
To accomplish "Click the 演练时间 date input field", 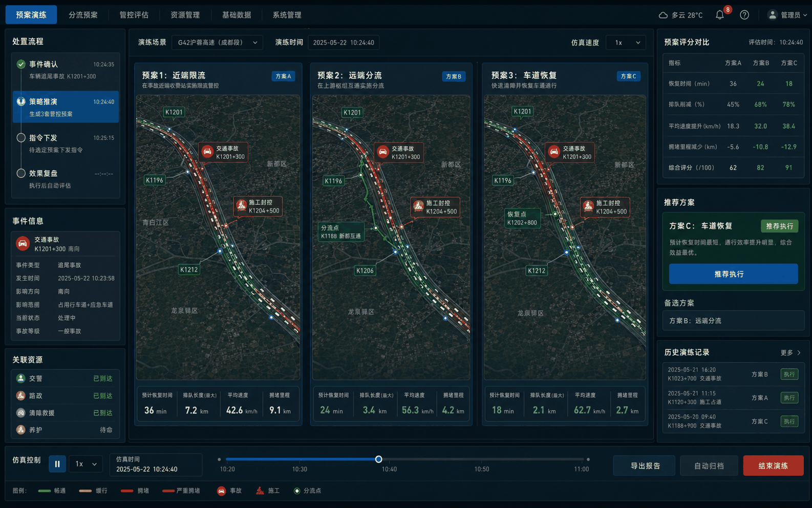I will pyautogui.click(x=343, y=43).
